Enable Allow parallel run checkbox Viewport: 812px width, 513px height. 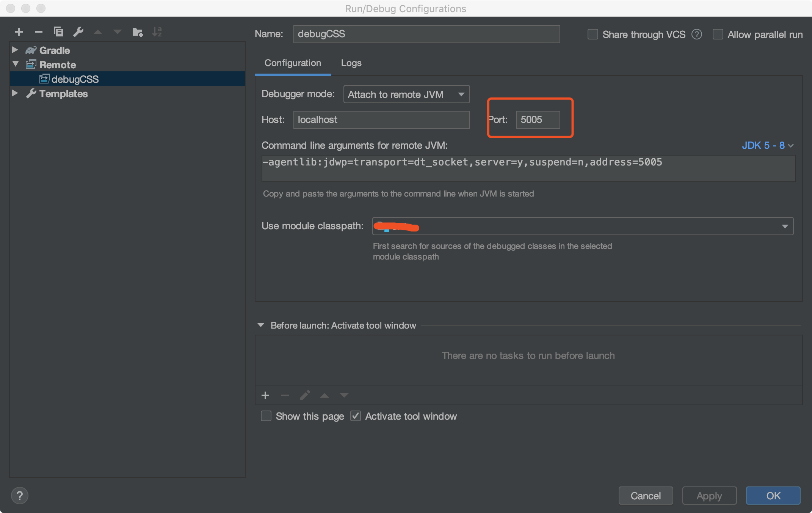tap(718, 35)
